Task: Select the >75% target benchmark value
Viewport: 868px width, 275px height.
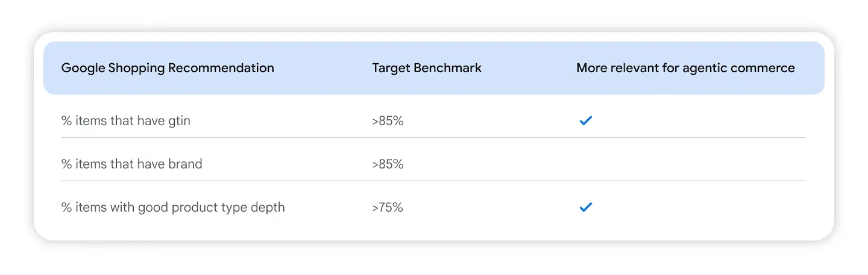Action: click(388, 208)
